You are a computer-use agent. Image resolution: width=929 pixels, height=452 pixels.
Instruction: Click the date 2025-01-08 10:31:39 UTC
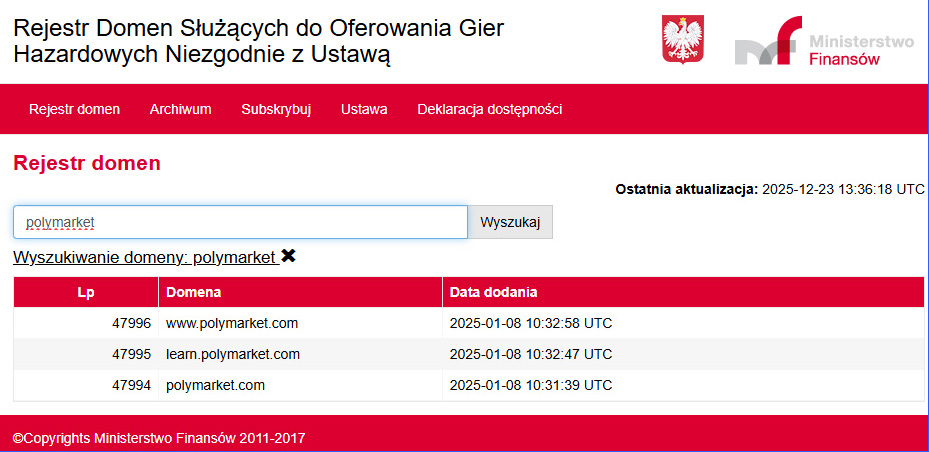531,386
